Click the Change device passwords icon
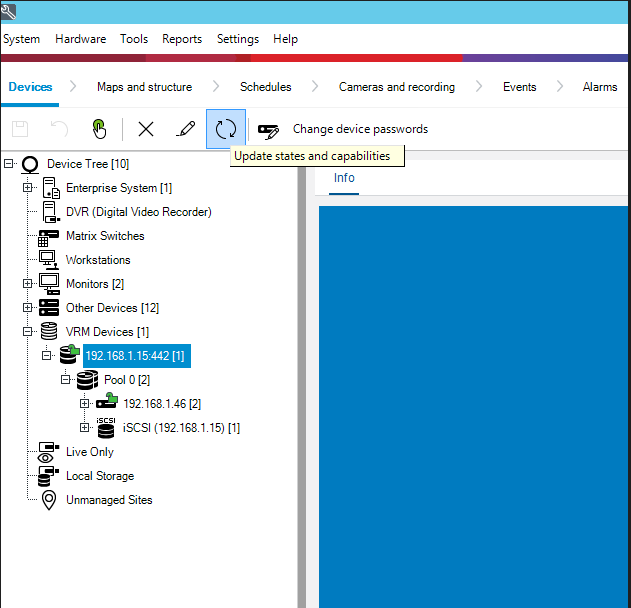The height and width of the screenshot is (608, 631). tap(268, 130)
